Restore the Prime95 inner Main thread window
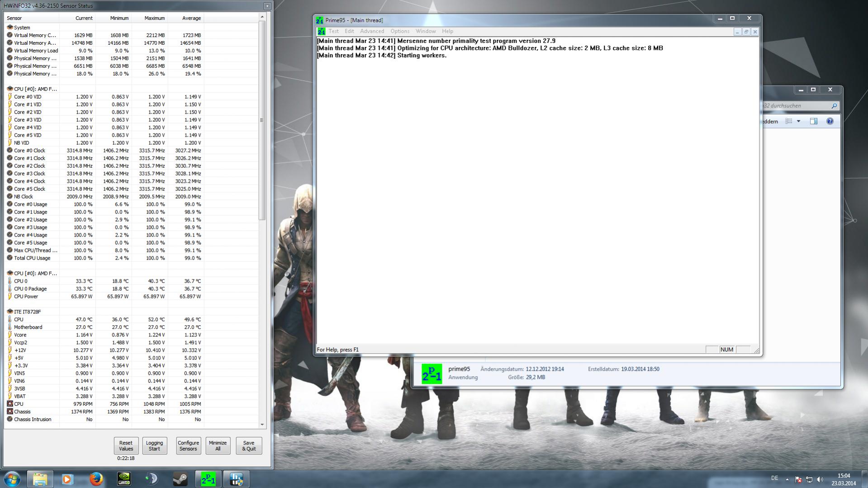The width and height of the screenshot is (868, 488). [x=746, y=32]
